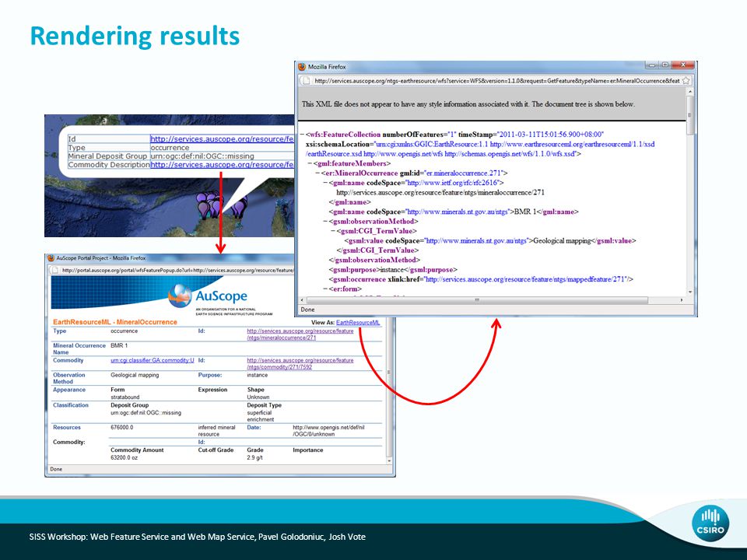Click '676000.0' Resources value
747x560 pixels.
coord(122,428)
